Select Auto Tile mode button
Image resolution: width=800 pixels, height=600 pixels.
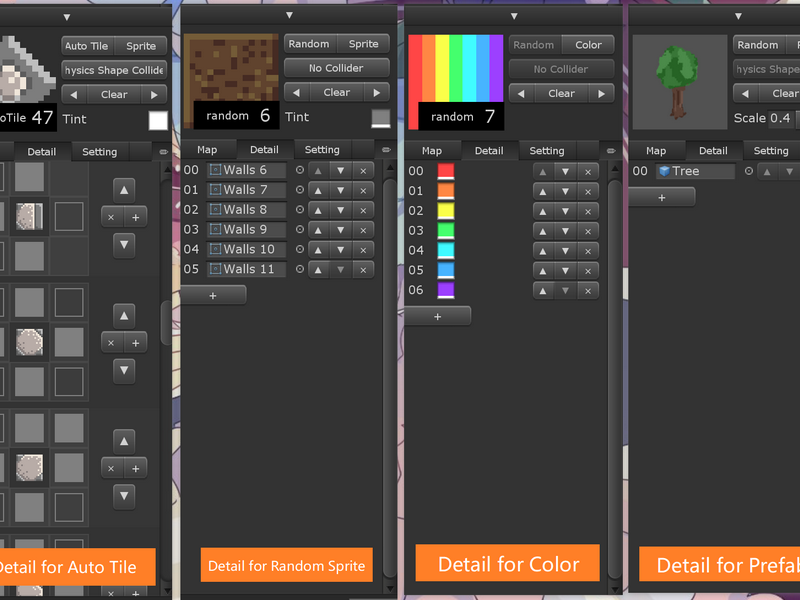[x=87, y=46]
